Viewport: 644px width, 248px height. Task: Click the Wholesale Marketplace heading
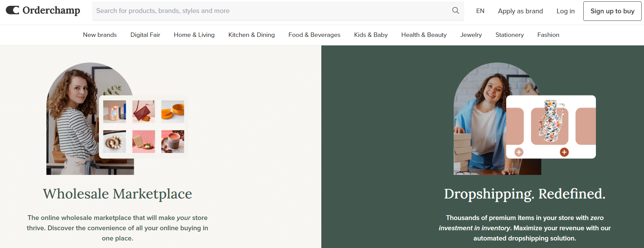(x=117, y=194)
